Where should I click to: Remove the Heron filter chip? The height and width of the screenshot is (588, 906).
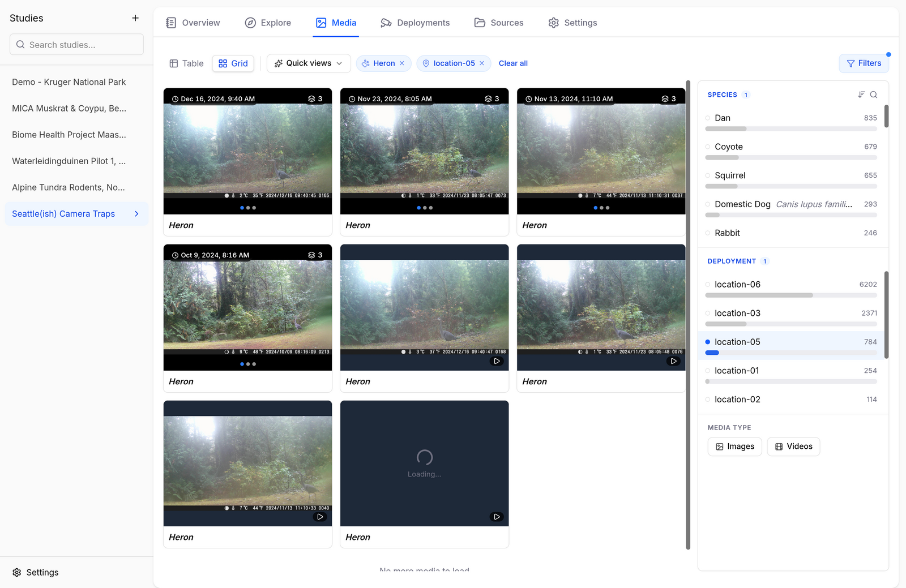[x=402, y=63]
